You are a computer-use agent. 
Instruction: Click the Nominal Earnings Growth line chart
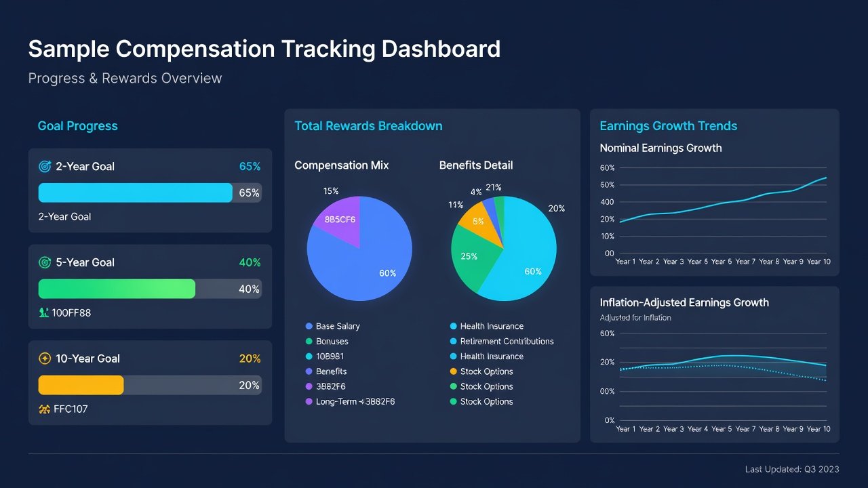715,214
